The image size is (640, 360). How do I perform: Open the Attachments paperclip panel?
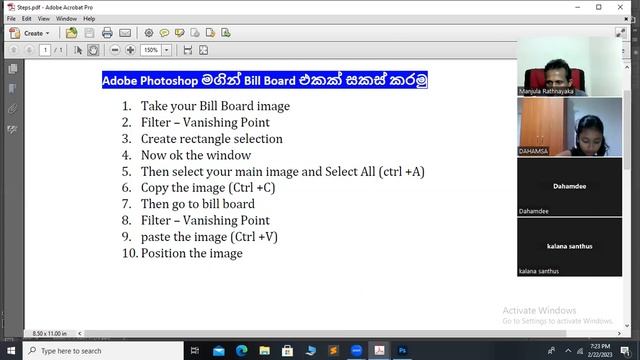coord(13,109)
